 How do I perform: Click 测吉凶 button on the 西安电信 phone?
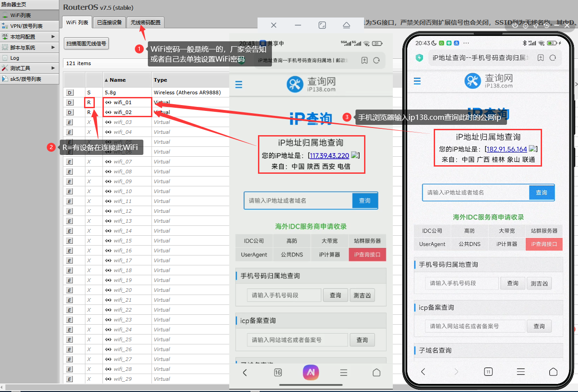(362, 295)
